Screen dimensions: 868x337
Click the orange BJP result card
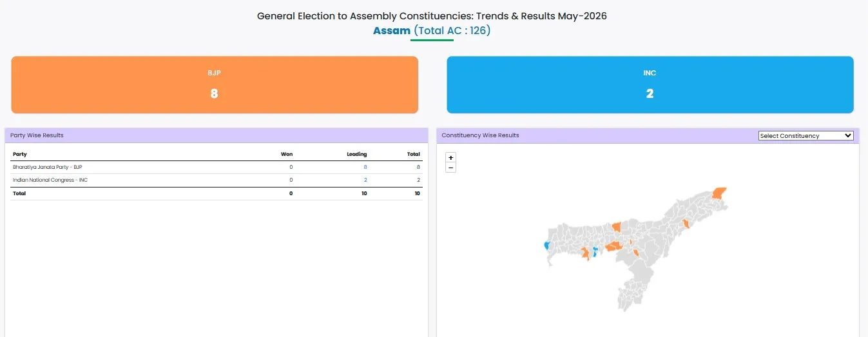215,84
